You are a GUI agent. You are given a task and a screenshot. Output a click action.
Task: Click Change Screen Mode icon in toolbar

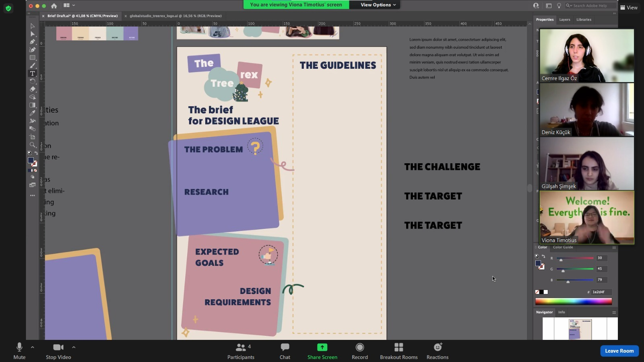click(x=33, y=185)
